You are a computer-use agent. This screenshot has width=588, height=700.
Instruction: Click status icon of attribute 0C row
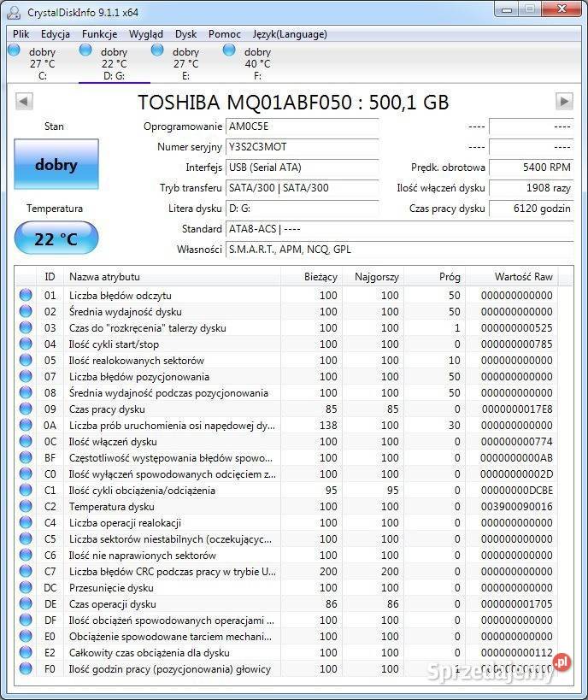(x=26, y=441)
